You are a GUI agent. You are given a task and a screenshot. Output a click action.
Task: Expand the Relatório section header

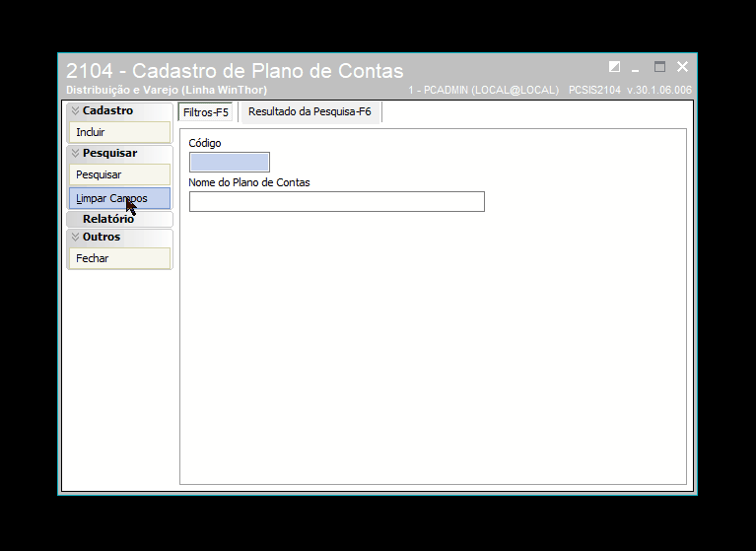coord(119,219)
